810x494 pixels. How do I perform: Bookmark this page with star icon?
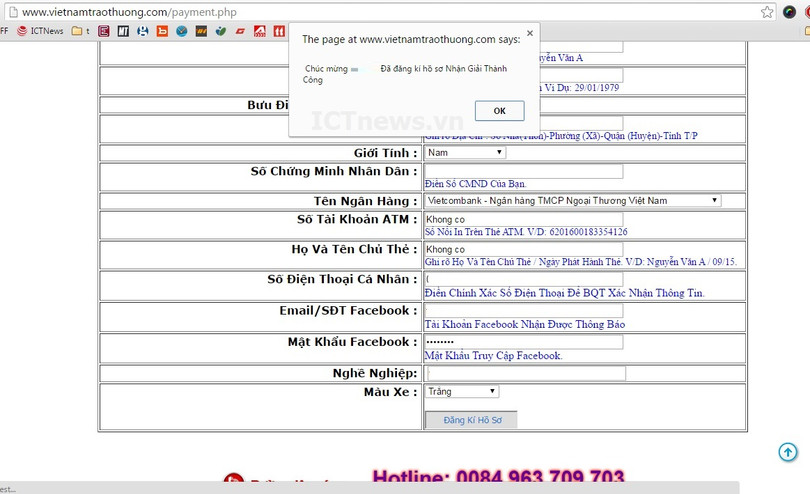coord(767,12)
